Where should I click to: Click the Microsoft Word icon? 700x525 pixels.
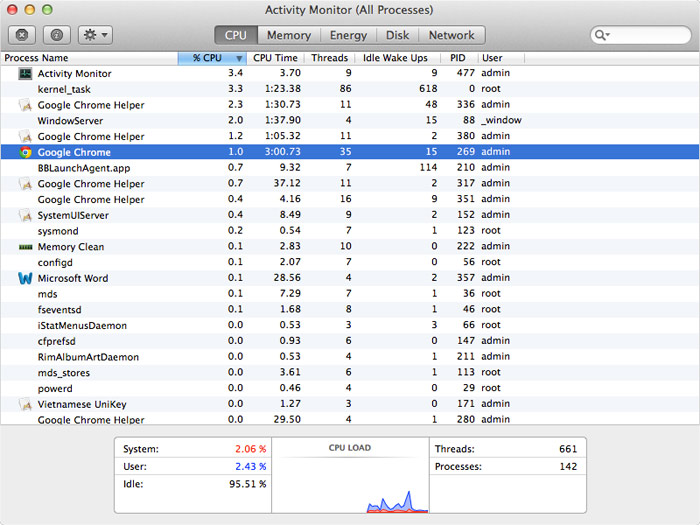25,278
